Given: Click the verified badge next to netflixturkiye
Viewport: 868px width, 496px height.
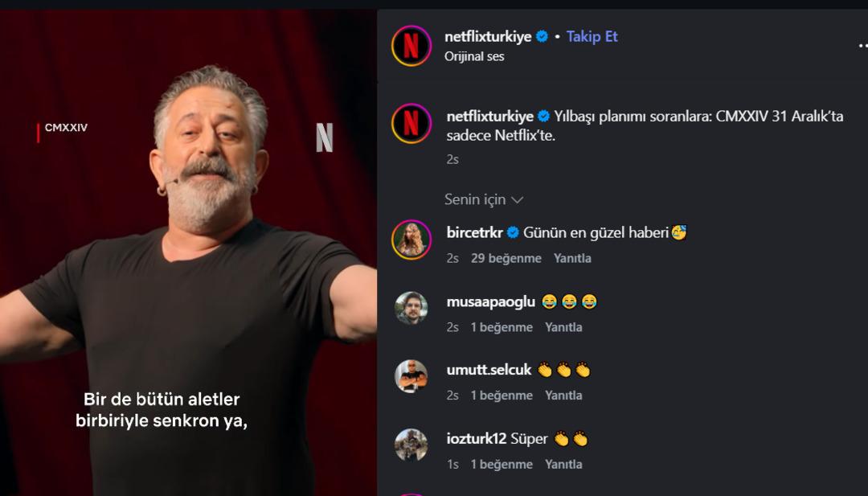Looking at the screenshot, I should click(x=540, y=36).
